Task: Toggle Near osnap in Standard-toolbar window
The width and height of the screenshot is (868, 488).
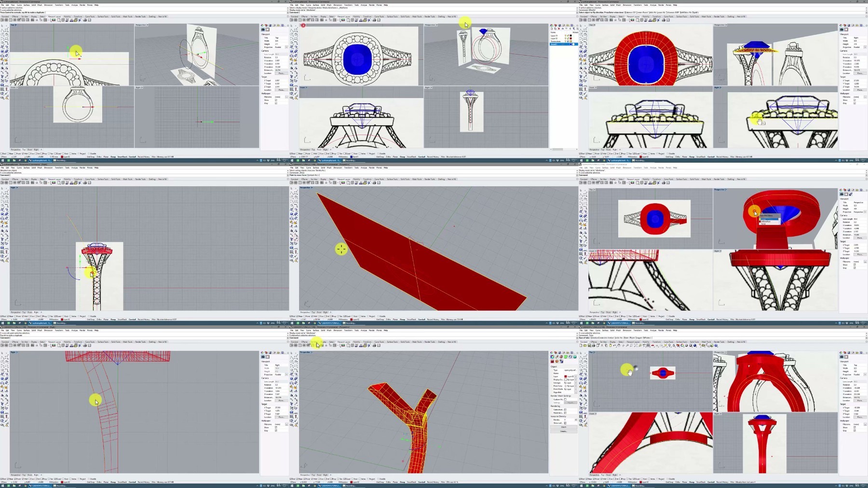Action: coord(589,479)
